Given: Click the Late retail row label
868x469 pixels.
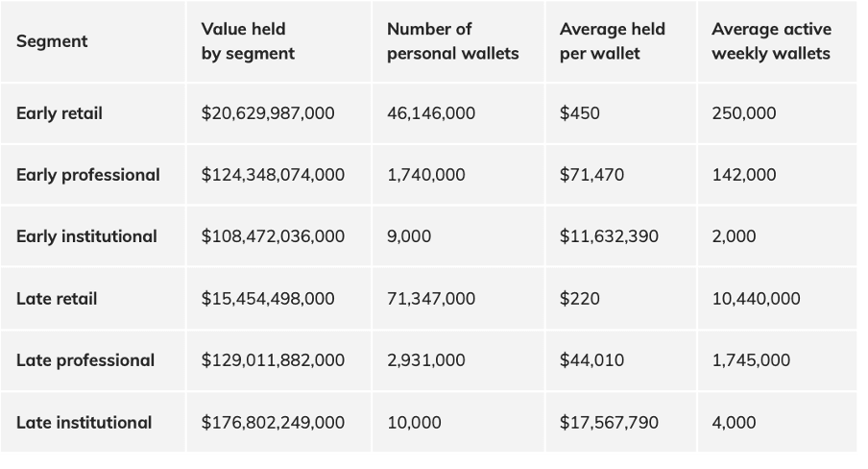Looking at the screenshot, I should (x=57, y=299).
